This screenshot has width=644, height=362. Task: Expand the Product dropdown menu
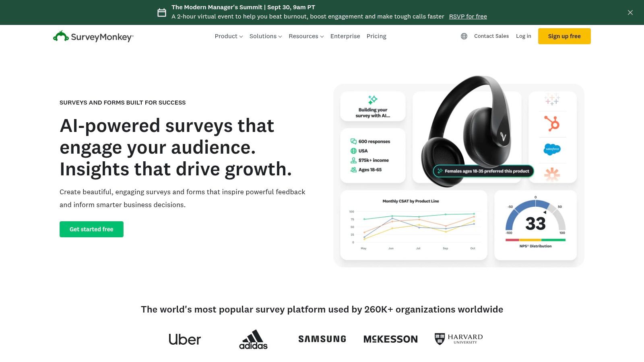click(229, 36)
